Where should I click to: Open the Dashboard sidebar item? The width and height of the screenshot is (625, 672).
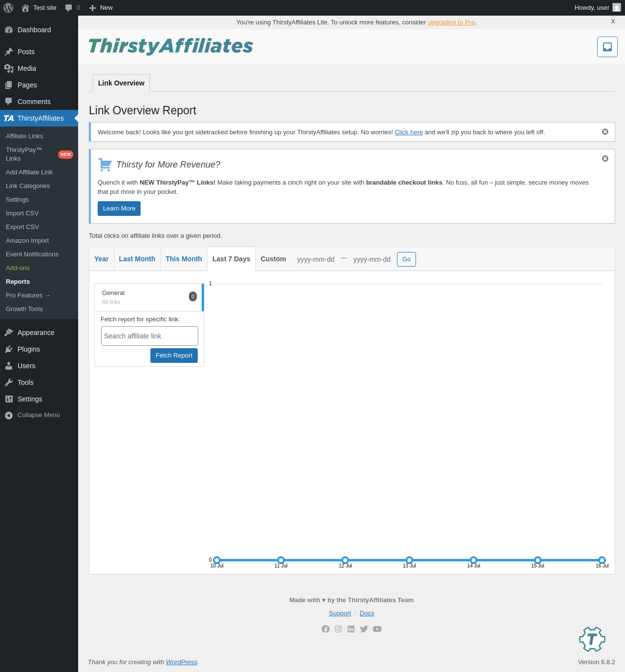click(39, 30)
